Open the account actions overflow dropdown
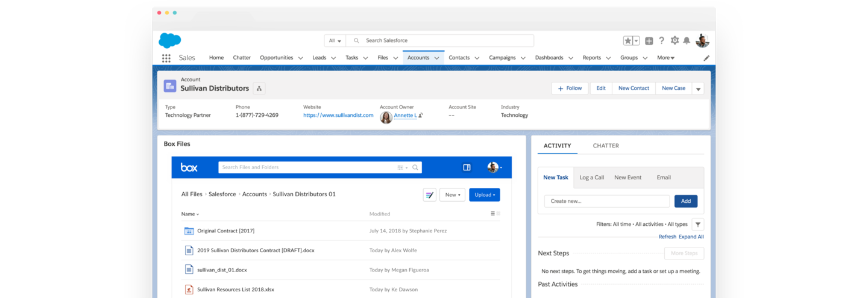The width and height of the screenshot is (868, 298). click(698, 88)
